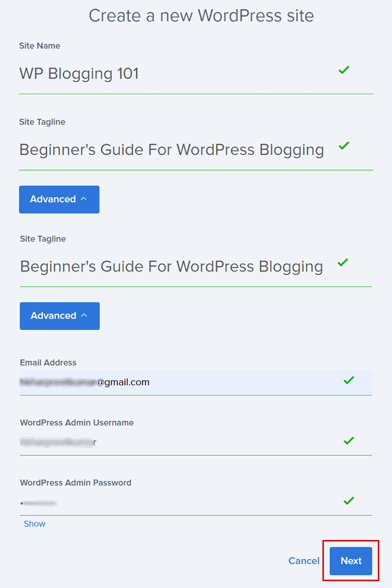Click the 'Create a new WordPress site' heading

click(201, 16)
